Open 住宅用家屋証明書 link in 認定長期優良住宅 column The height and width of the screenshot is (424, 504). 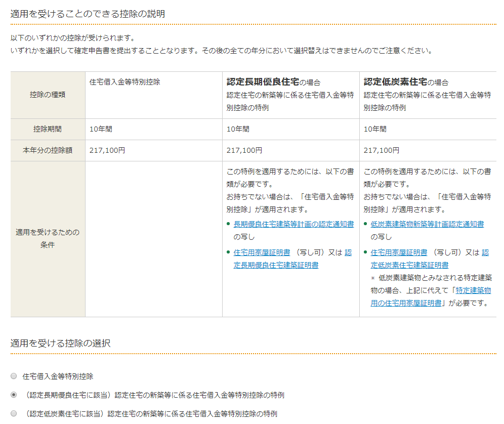pos(262,252)
